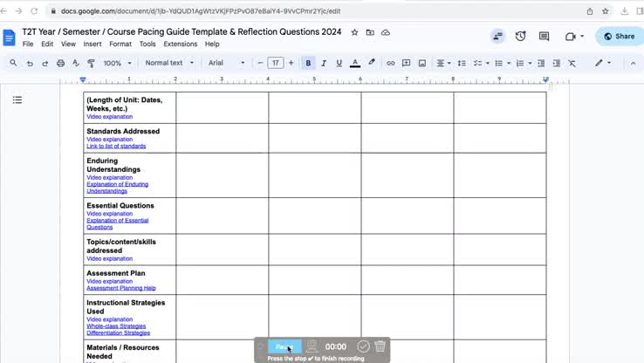
Task: Open the View menu
Action: point(68,44)
